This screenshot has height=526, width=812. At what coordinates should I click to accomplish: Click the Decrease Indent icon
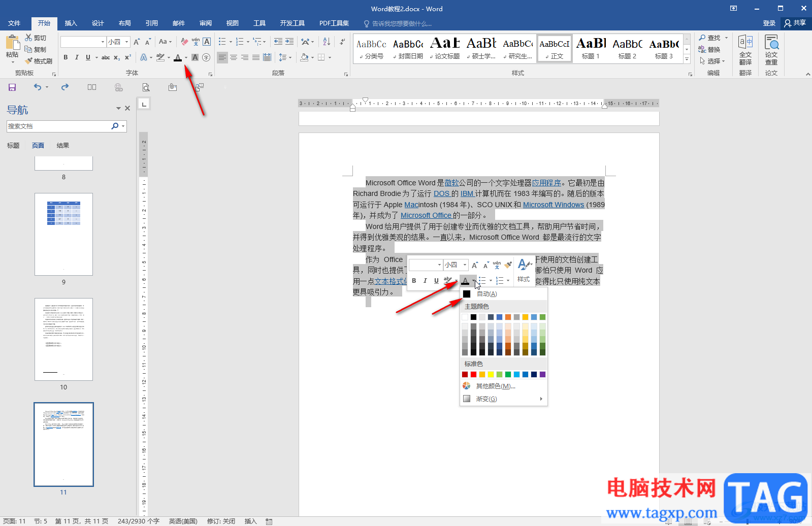point(278,42)
